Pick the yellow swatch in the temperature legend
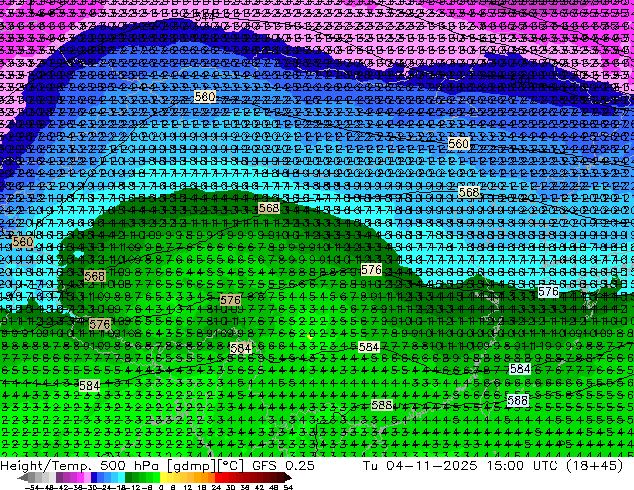The height and width of the screenshot is (490, 634). pos(163,478)
